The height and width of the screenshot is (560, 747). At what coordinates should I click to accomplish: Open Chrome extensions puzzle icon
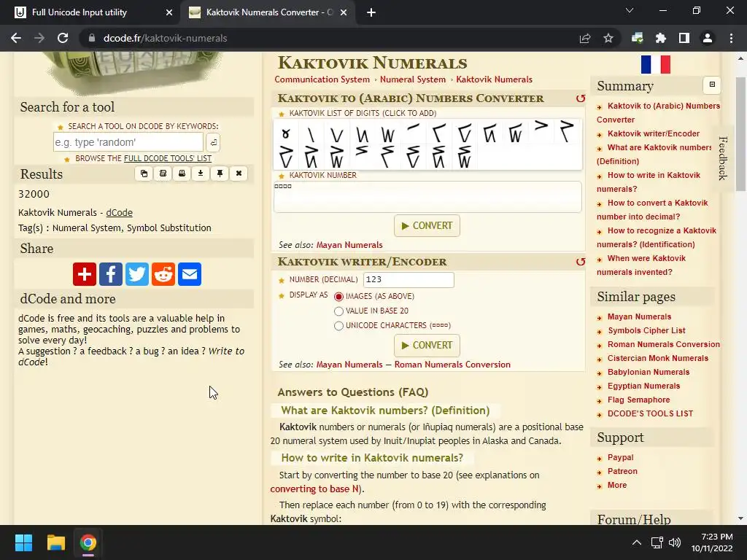tap(661, 38)
